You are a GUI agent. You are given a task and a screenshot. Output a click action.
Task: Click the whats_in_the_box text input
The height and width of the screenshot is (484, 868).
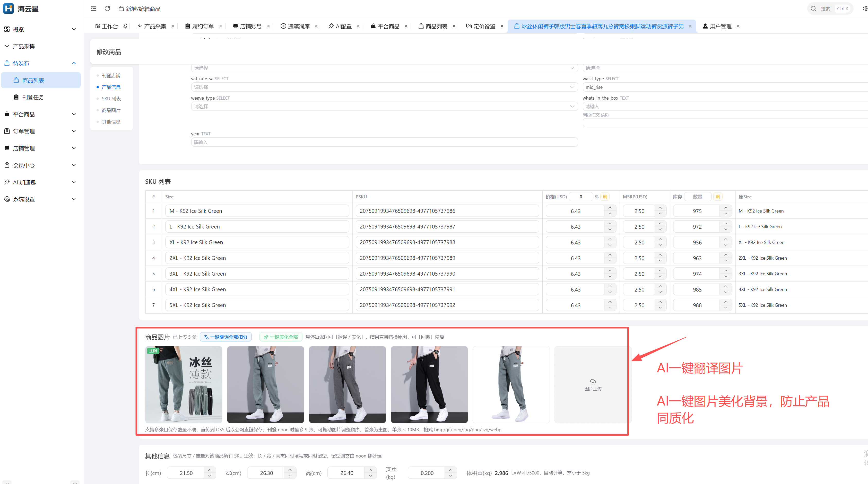(x=725, y=107)
